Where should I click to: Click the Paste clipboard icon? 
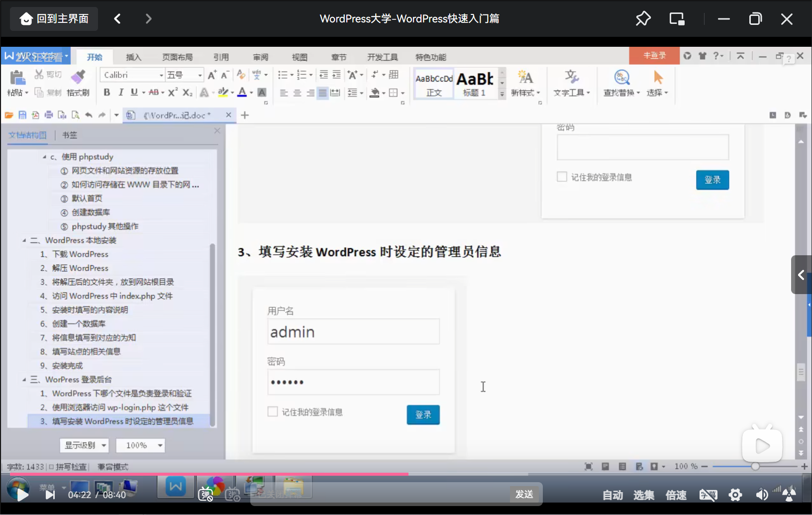point(17,78)
